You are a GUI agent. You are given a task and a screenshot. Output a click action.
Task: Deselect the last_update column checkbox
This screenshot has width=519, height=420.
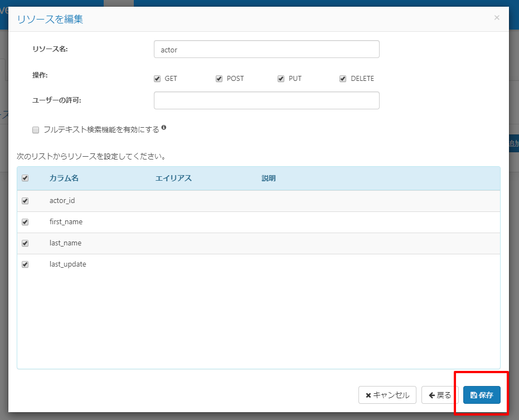coord(25,264)
